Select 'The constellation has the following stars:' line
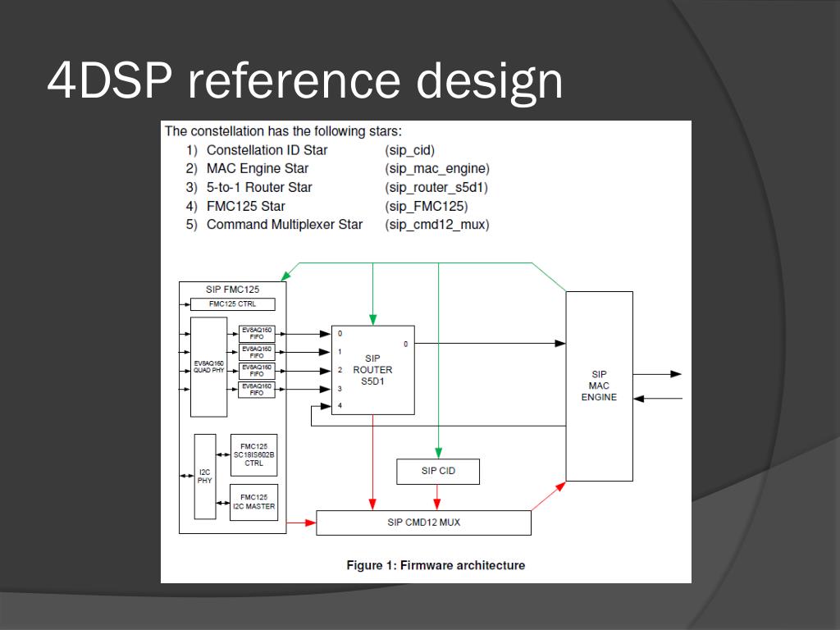Screen dimensions: 840x630 [283, 131]
